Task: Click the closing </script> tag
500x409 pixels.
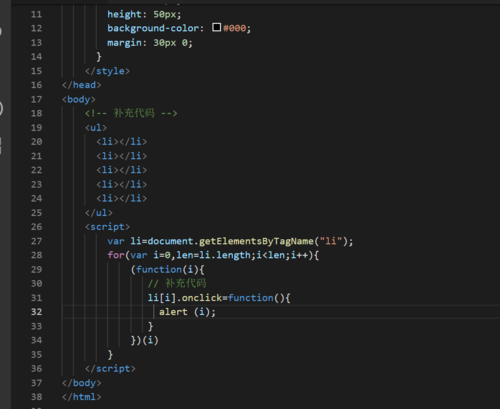Action: point(110,369)
